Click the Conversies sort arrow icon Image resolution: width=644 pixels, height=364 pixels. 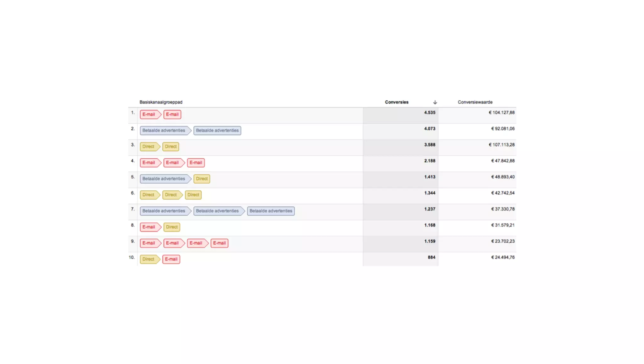pyautogui.click(x=435, y=102)
